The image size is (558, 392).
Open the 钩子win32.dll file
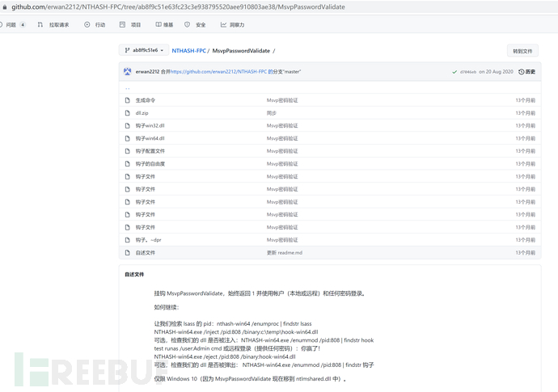[x=150, y=125]
